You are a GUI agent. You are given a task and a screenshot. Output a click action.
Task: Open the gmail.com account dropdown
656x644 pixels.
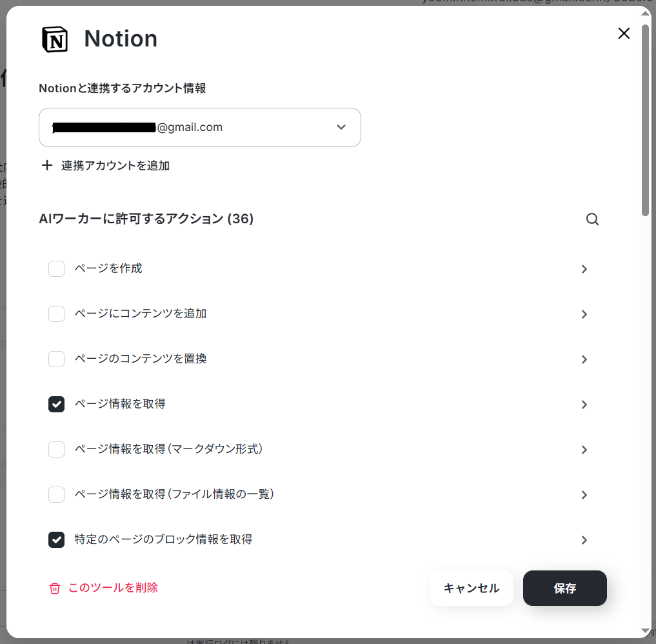pyautogui.click(x=200, y=127)
